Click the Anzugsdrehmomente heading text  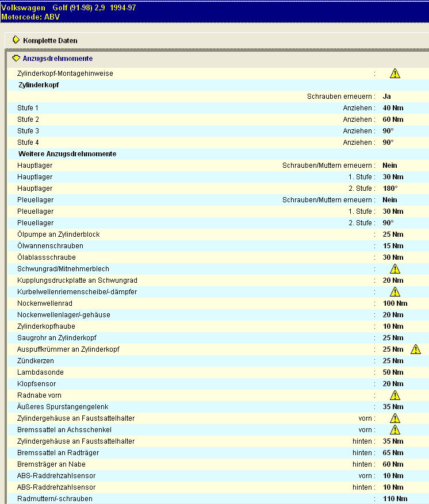58,59
